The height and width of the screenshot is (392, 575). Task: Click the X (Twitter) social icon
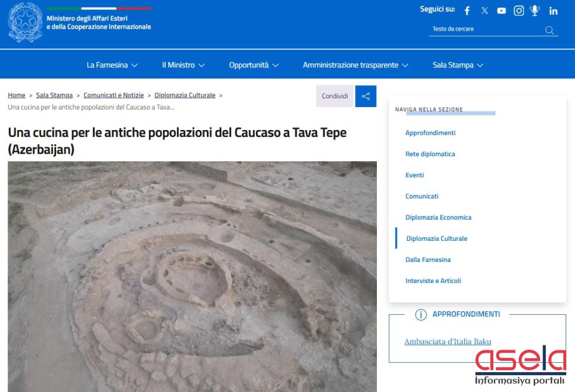pos(485,11)
